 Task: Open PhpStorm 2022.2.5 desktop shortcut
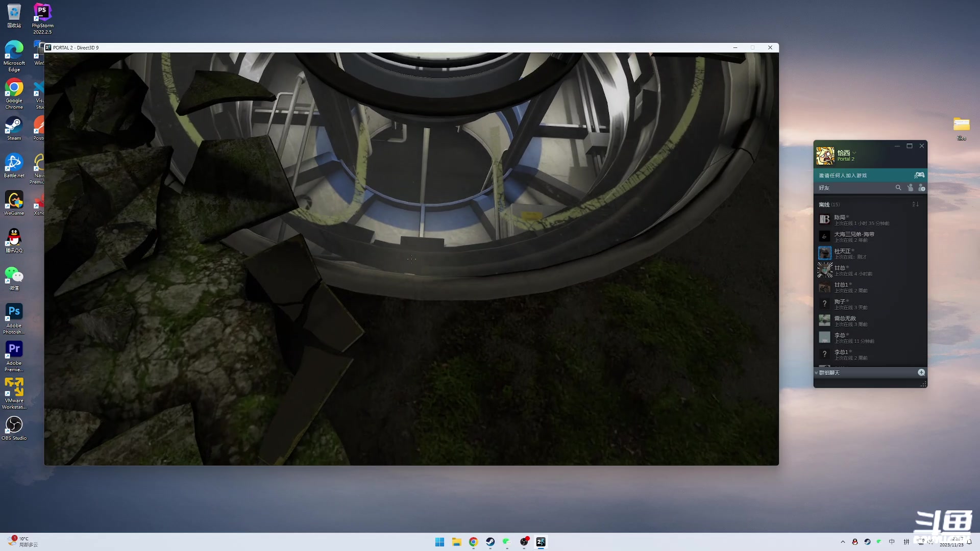(x=42, y=18)
